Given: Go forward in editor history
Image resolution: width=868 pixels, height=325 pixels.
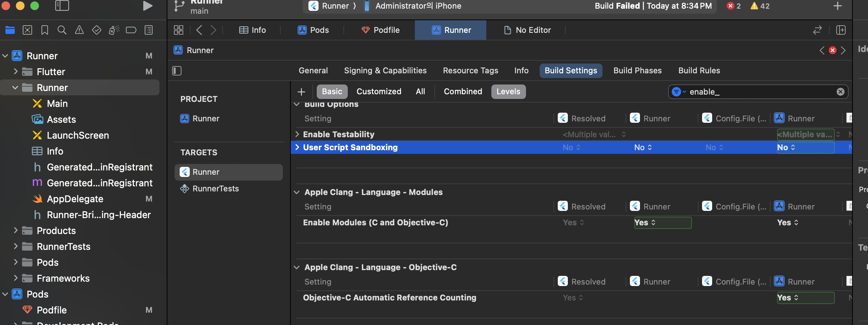Looking at the screenshot, I should (x=214, y=30).
